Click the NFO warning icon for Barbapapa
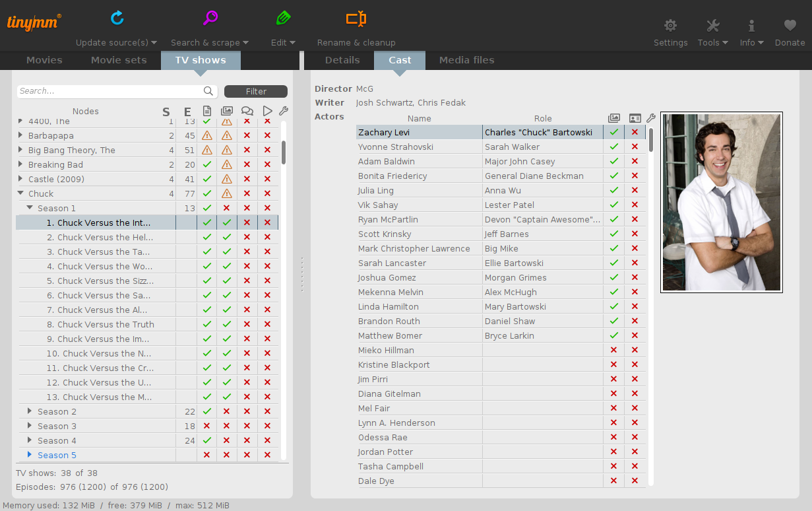The image size is (812, 511). click(x=207, y=135)
